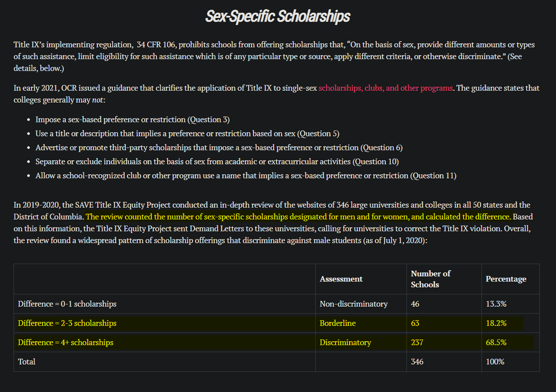Select the Number of Schools column header

(431, 279)
